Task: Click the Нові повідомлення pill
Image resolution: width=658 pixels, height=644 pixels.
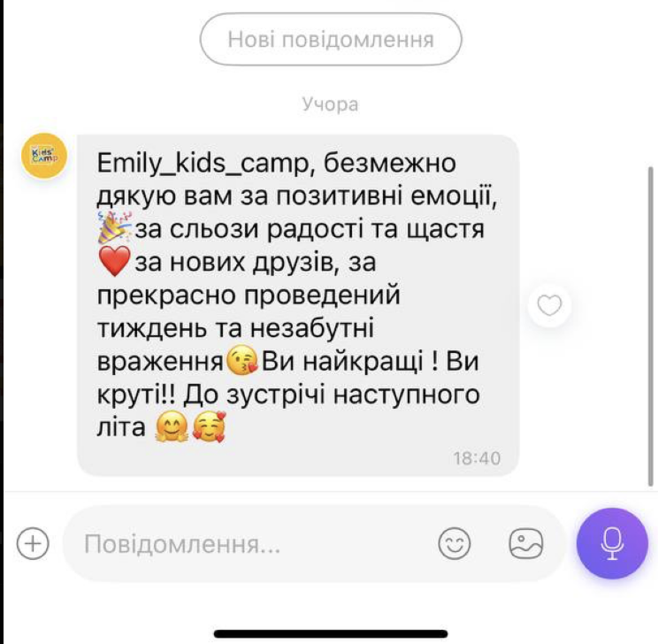Action: (x=331, y=40)
